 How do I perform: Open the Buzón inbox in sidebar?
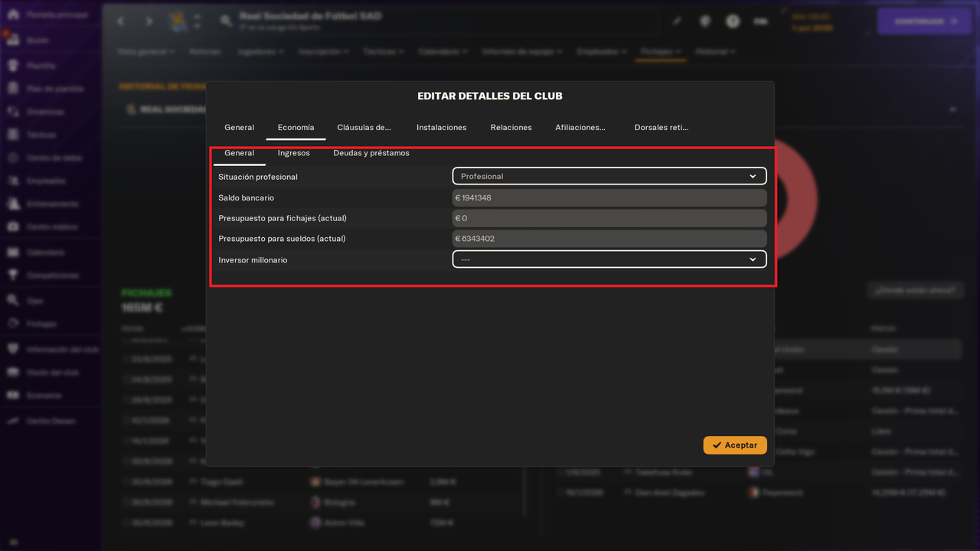coord(13,40)
